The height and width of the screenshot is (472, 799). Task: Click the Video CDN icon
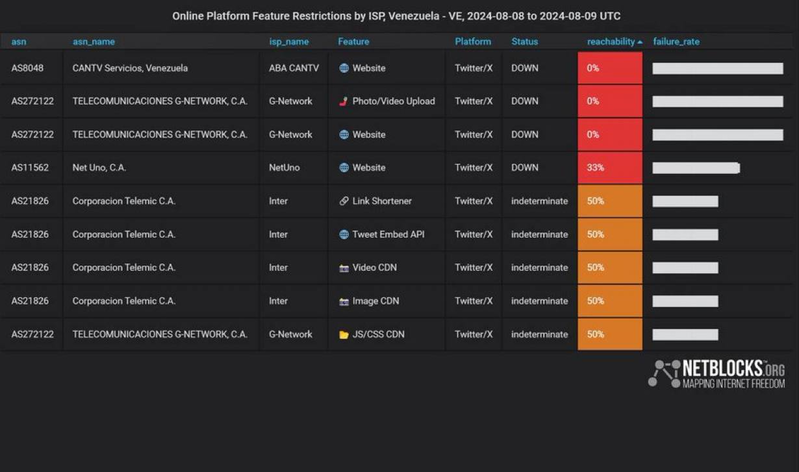(344, 267)
